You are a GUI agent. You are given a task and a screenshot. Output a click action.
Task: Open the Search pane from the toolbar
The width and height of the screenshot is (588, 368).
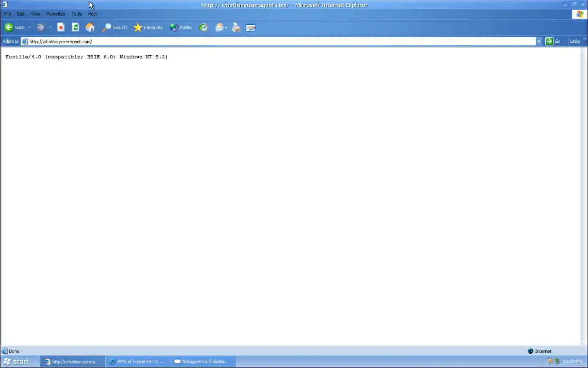point(114,28)
